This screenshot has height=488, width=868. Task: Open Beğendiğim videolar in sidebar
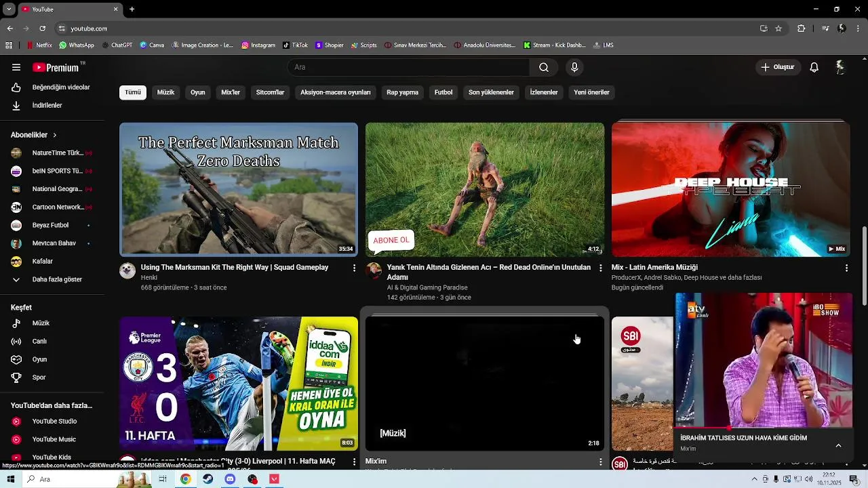(52, 87)
